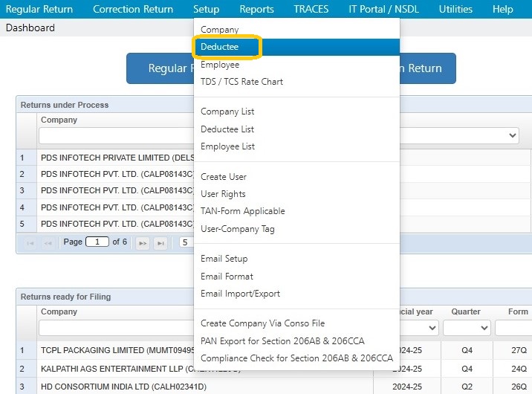Open Compliance Check for Section 206AB & 206CCA

click(x=296, y=358)
